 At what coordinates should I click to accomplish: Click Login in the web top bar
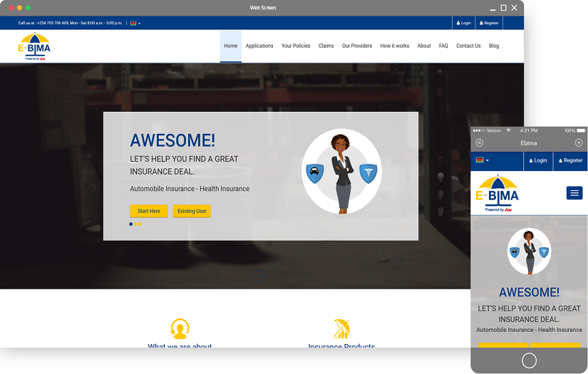tap(463, 23)
